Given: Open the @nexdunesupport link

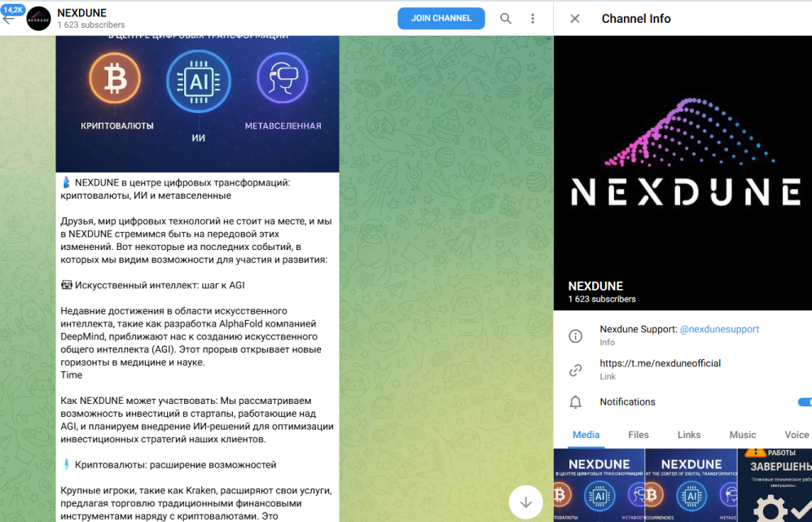Looking at the screenshot, I should [x=719, y=329].
